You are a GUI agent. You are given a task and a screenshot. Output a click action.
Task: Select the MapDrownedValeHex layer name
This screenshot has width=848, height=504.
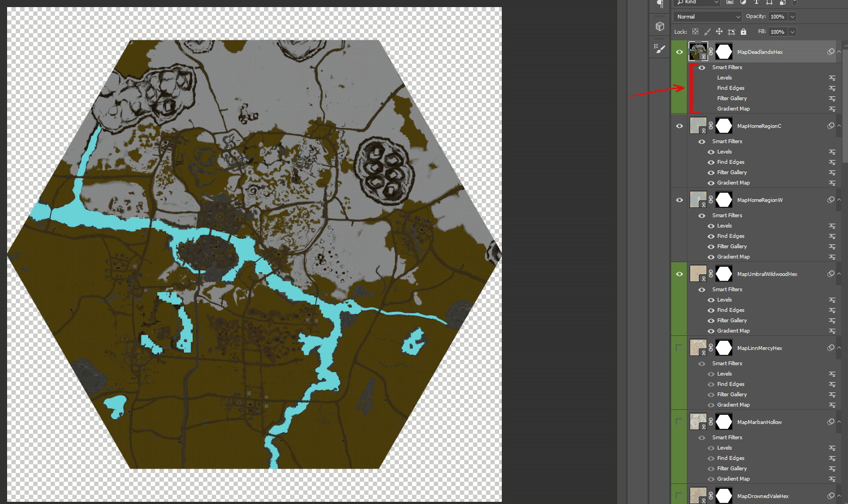tap(763, 496)
